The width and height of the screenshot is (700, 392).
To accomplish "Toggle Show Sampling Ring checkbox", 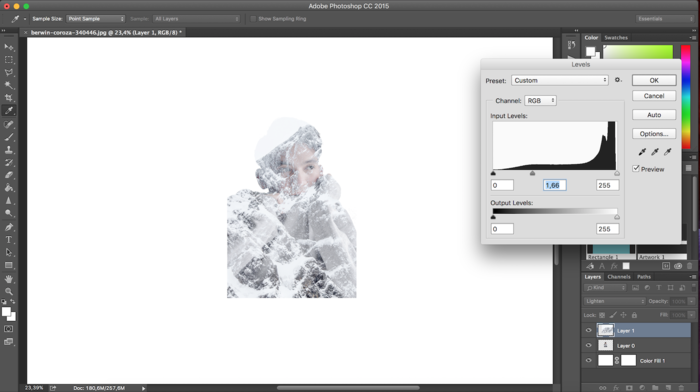I will click(253, 19).
